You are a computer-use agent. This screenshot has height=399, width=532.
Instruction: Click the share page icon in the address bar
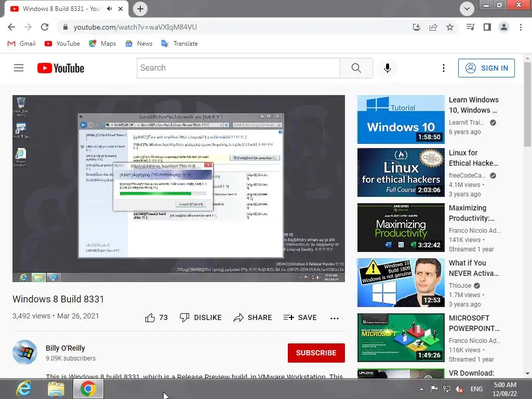pyautogui.click(x=433, y=27)
